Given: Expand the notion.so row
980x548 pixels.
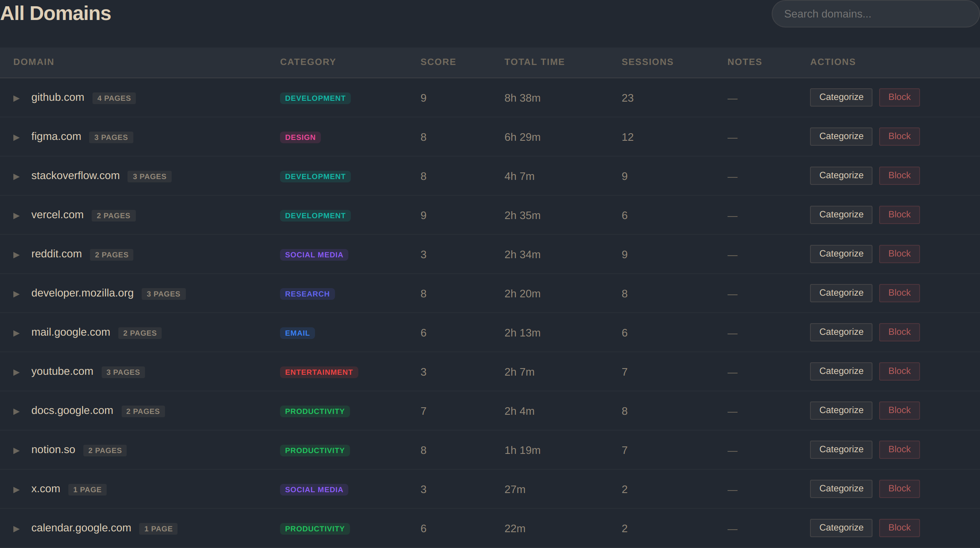Looking at the screenshot, I should click(16, 451).
